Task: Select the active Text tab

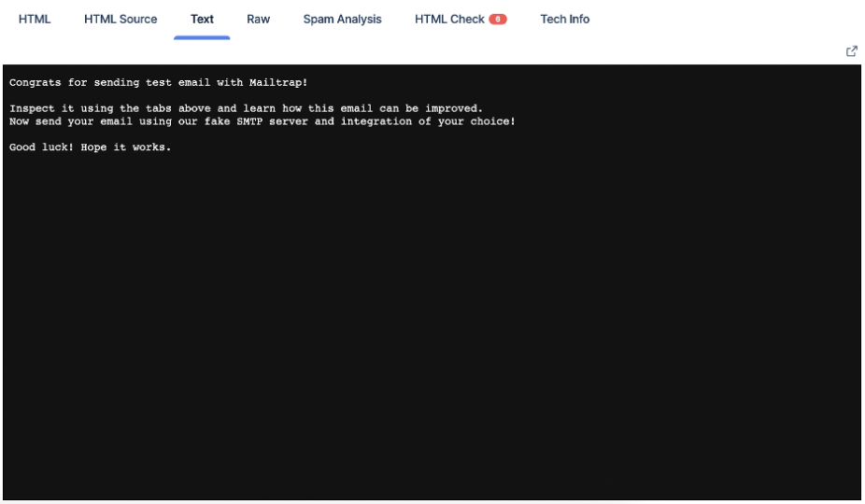Action: 202,20
